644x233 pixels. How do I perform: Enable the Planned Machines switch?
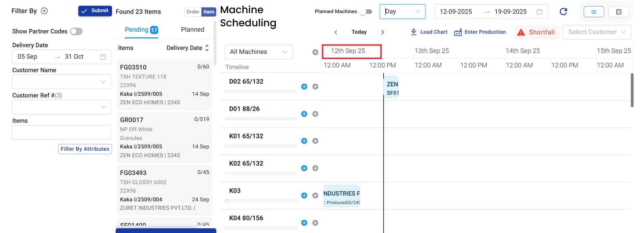pyautogui.click(x=366, y=12)
